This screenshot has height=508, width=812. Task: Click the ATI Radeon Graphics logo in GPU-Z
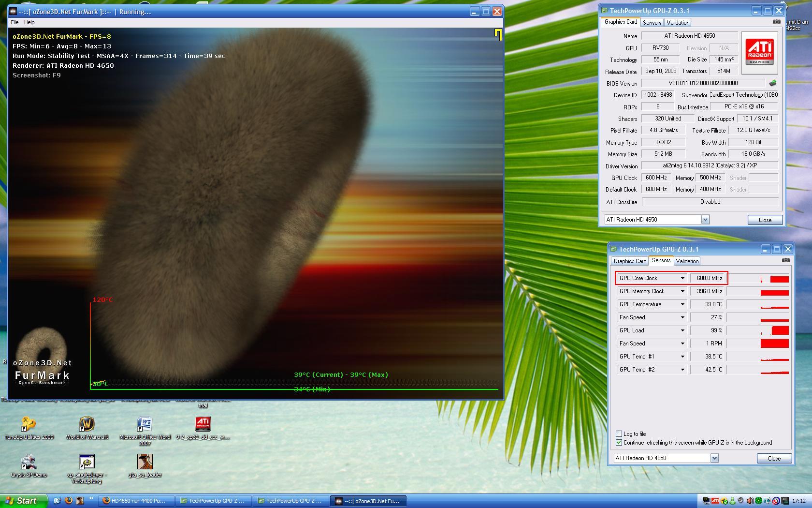point(760,52)
